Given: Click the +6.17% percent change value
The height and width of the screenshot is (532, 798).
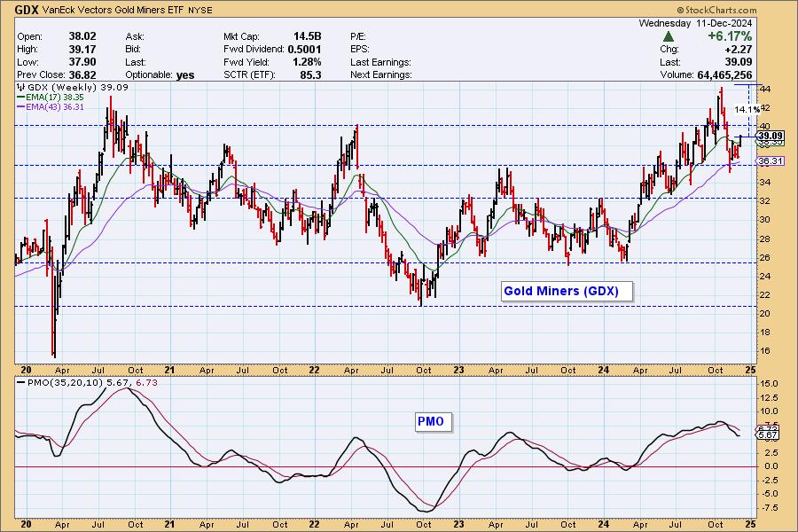Looking at the screenshot, I should coord(730,36).
